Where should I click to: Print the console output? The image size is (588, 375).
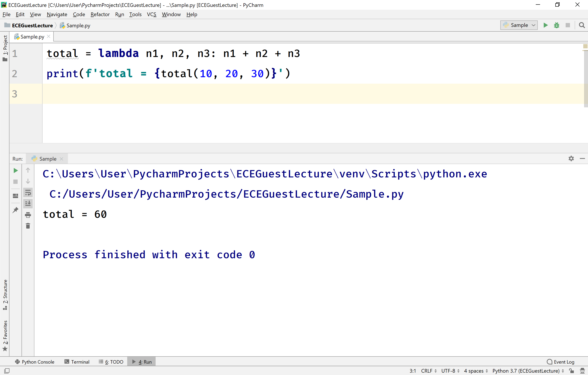tap(28, 215)
